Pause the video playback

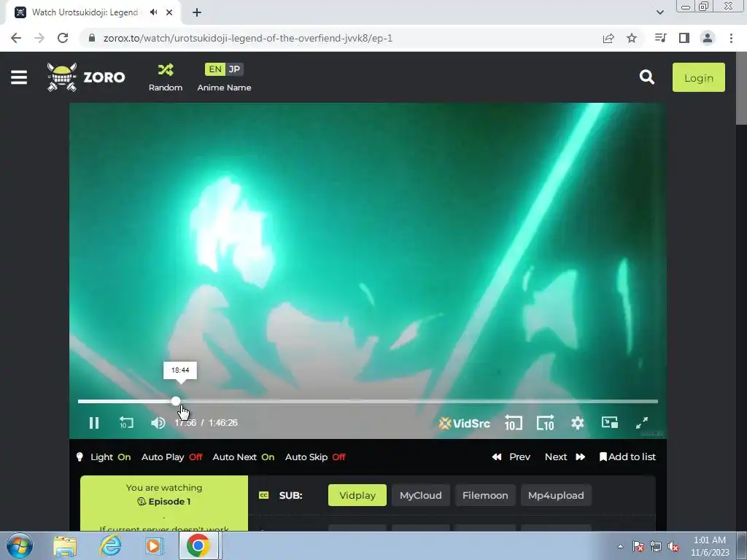[x=94, y=423]
